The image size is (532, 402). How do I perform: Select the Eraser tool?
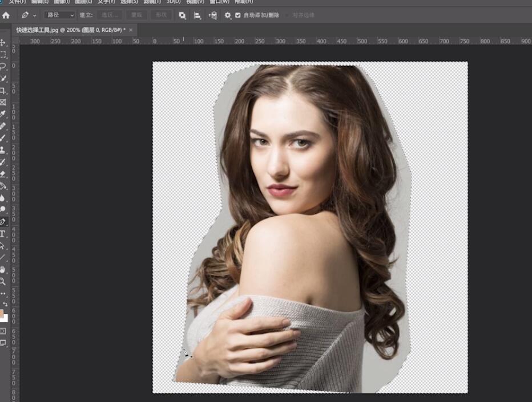[3, 174]
